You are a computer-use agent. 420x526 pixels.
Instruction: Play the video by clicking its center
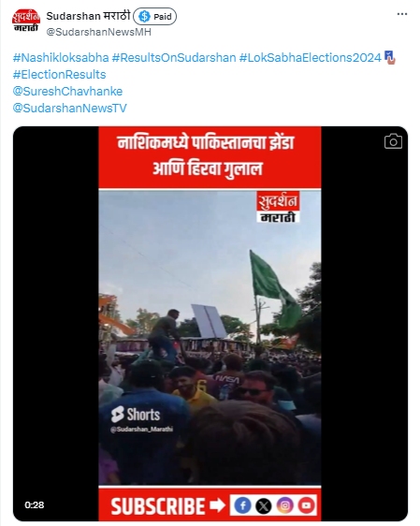[210, 324]
